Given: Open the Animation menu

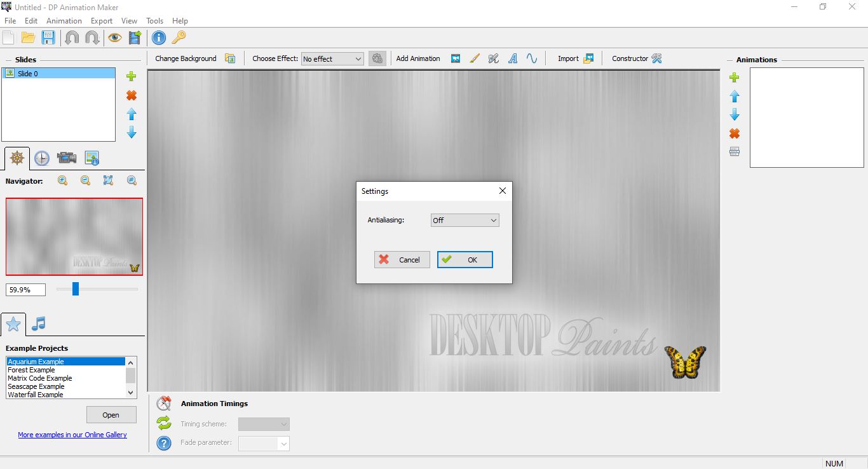Looking at the screenshot, I should coord(64,21).
